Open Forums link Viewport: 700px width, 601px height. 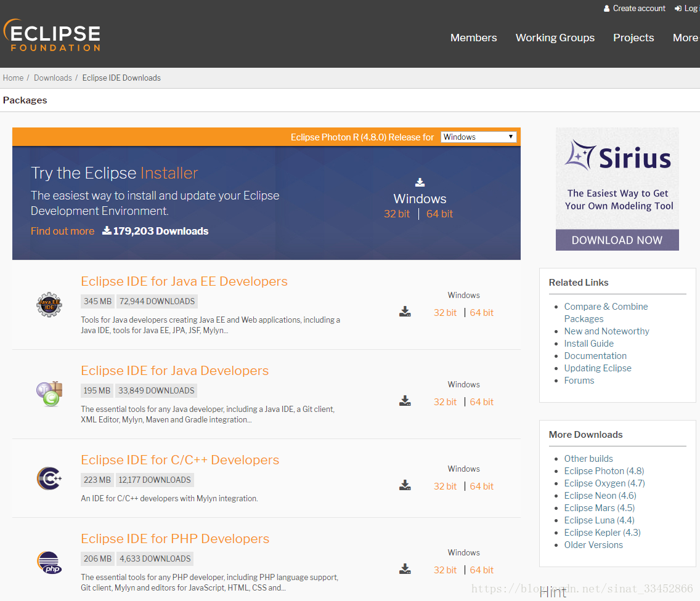point(579,381)
